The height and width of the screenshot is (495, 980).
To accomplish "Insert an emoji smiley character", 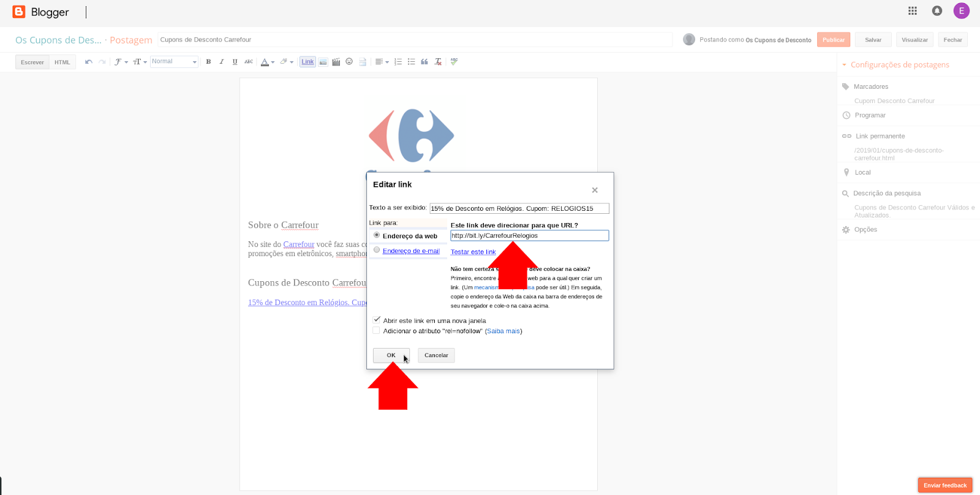I will 349,61.
